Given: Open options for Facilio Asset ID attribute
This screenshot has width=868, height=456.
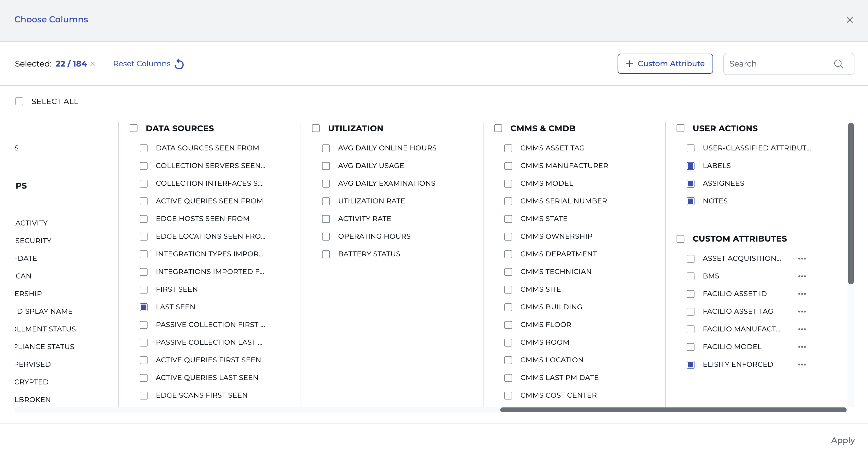Looking at the screenshot, I should 802,294.
